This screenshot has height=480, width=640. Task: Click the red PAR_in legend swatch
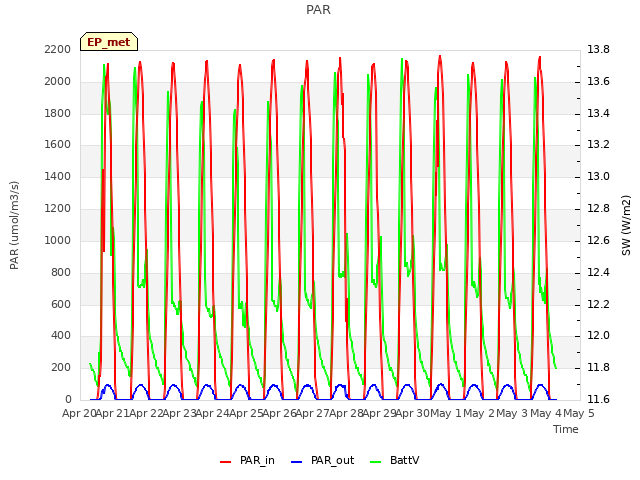point(225,462)
